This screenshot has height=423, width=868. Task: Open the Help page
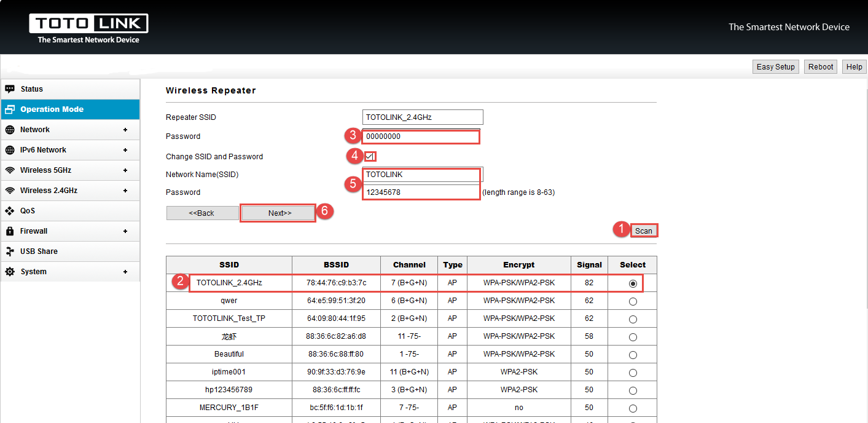(x=854, y=67)
